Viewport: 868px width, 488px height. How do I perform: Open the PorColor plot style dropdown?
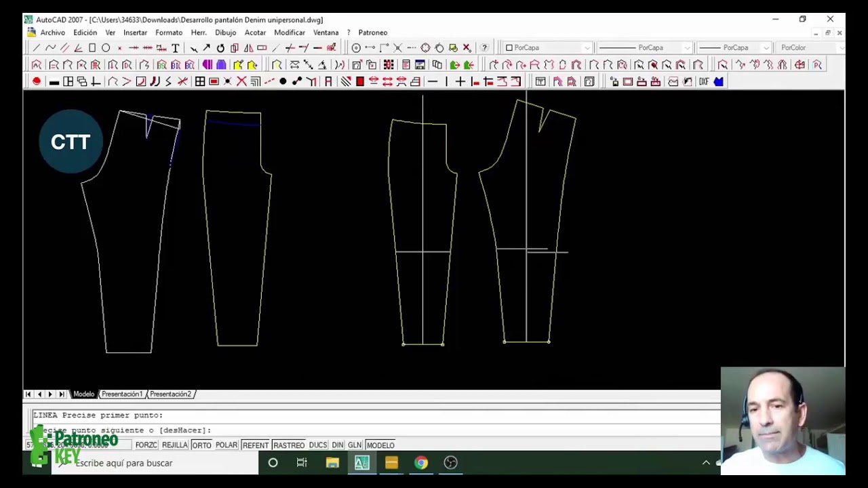tap(807, 48)
